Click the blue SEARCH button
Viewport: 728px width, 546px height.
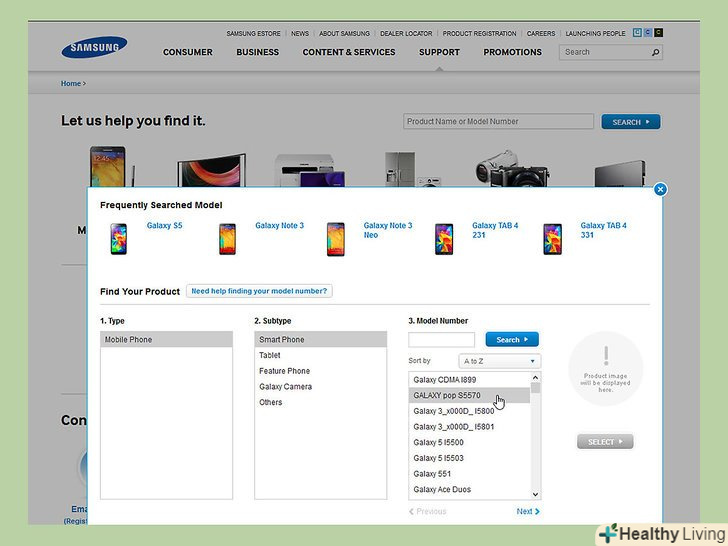[x=630, y=122]
